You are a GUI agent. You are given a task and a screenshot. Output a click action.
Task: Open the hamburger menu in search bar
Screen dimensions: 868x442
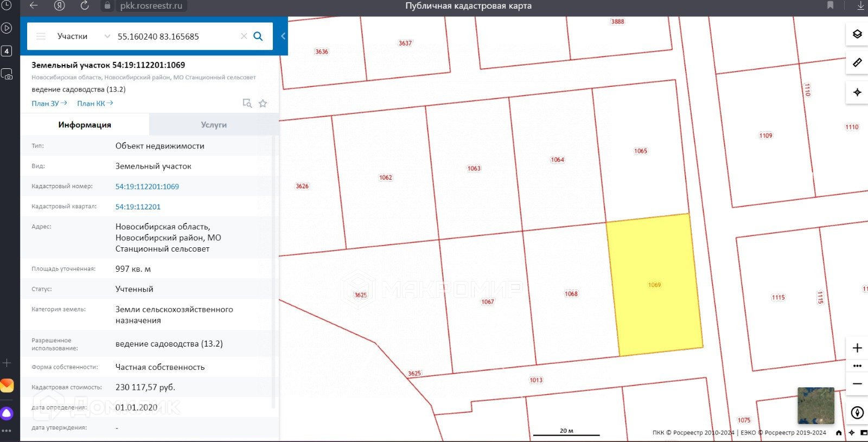(x=41, y=36)
